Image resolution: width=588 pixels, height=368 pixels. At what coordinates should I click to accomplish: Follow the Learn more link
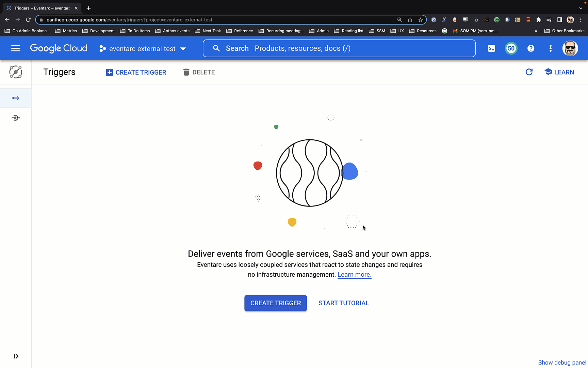[354, 275]
